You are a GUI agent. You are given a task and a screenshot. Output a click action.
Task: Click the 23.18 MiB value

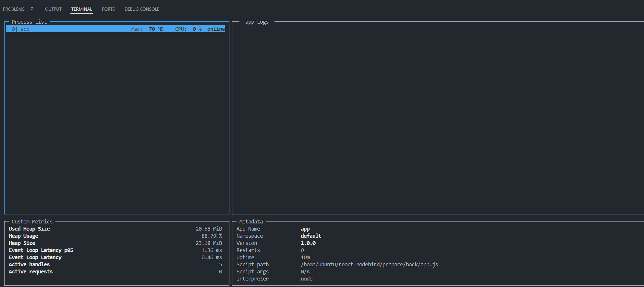coord(209,243)
